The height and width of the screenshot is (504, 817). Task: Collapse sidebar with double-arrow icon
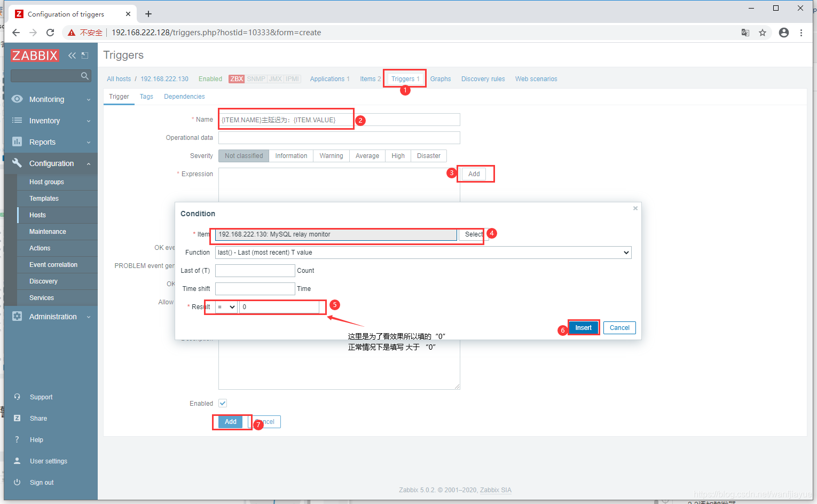tap(72, 56)
